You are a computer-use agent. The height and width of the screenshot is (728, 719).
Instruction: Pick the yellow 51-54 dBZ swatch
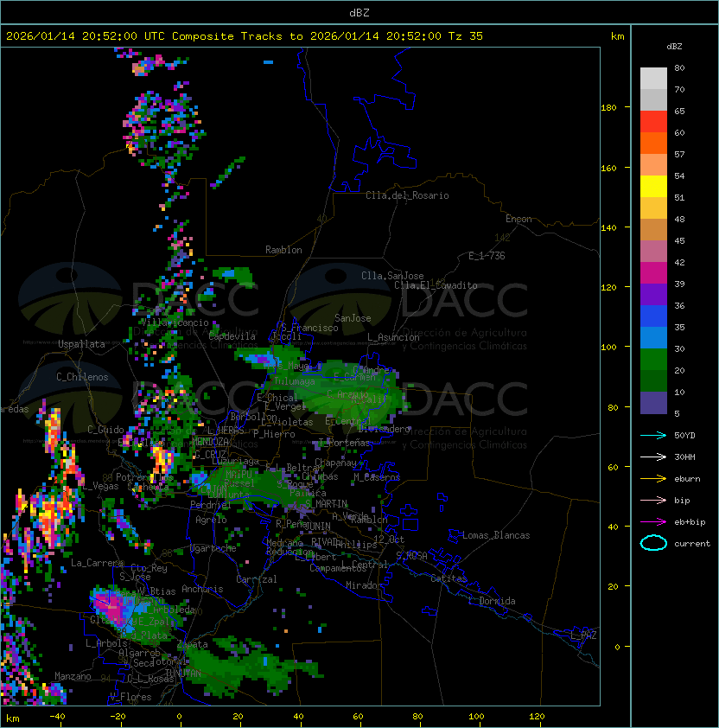[653, 186]
